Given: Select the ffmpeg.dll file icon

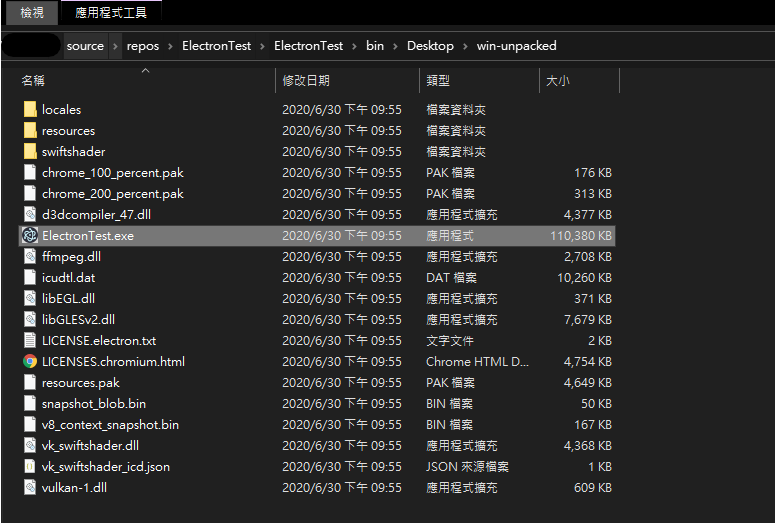Looking at the screenshot, I should coord(30,257).
